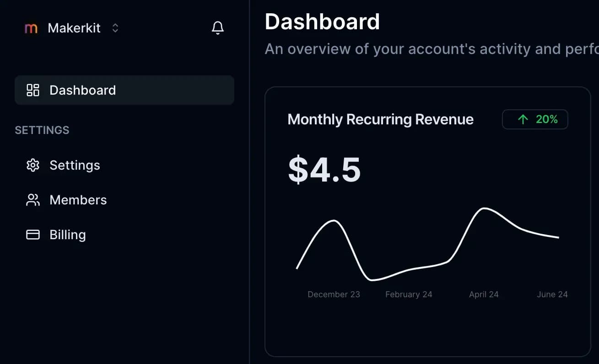The width and height of the screenshot is (599, 364).
Task: Click the 20% growth badge
Action: coord(534,119)
